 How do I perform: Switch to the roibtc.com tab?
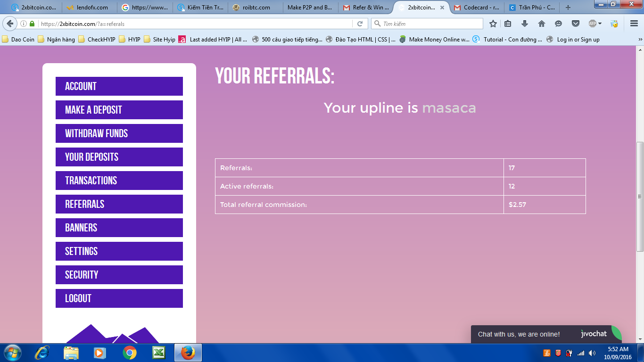coord(256,8)
